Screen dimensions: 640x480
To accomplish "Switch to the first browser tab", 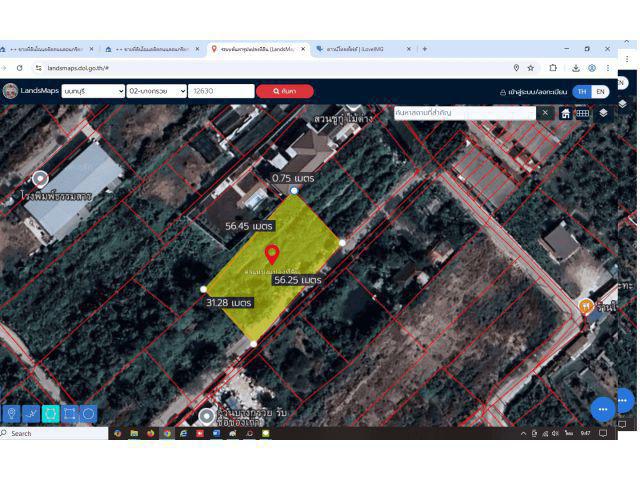I will point(45,48).
